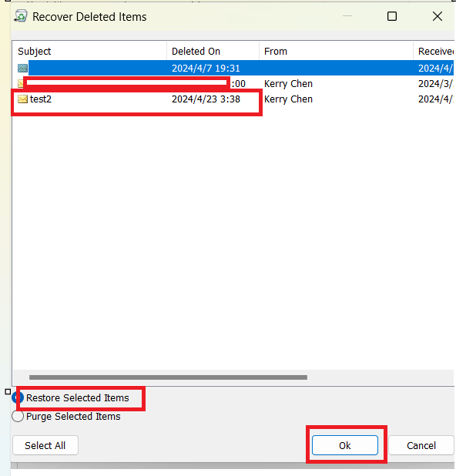The image size is (456, 476).
Task: Click the Received date 2024/3 cell
Action: 436,84
